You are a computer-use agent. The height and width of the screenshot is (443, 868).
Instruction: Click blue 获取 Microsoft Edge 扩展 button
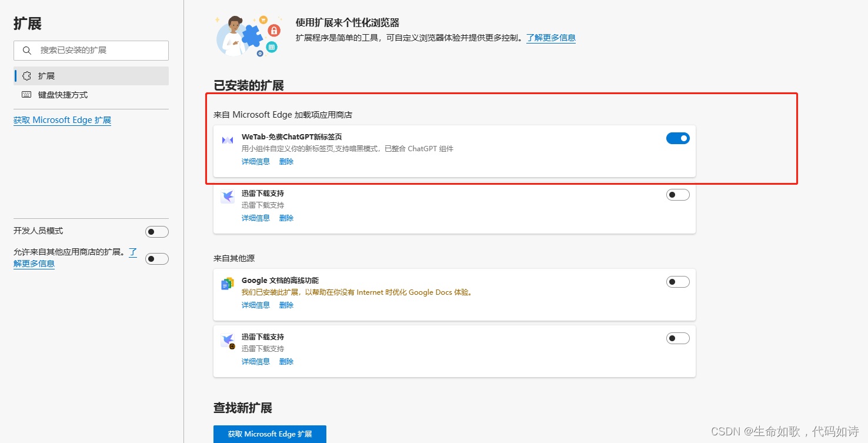click(x=270, y=434)
